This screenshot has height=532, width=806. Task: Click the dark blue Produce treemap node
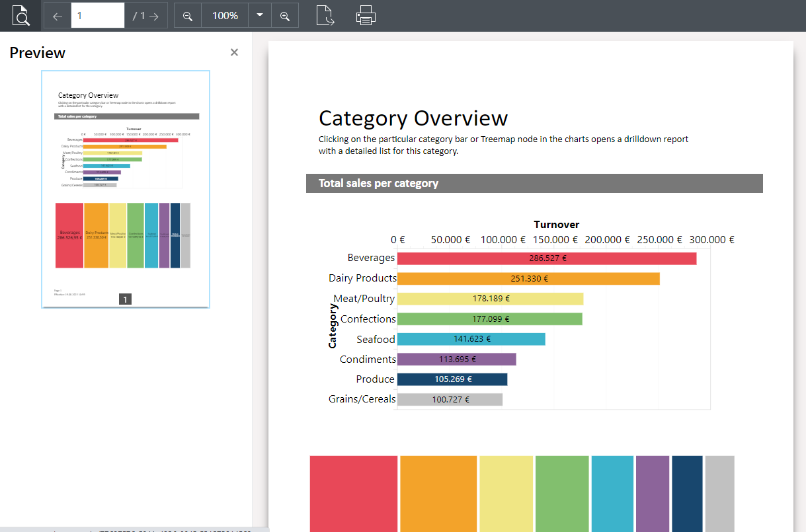tap(687, 492)
